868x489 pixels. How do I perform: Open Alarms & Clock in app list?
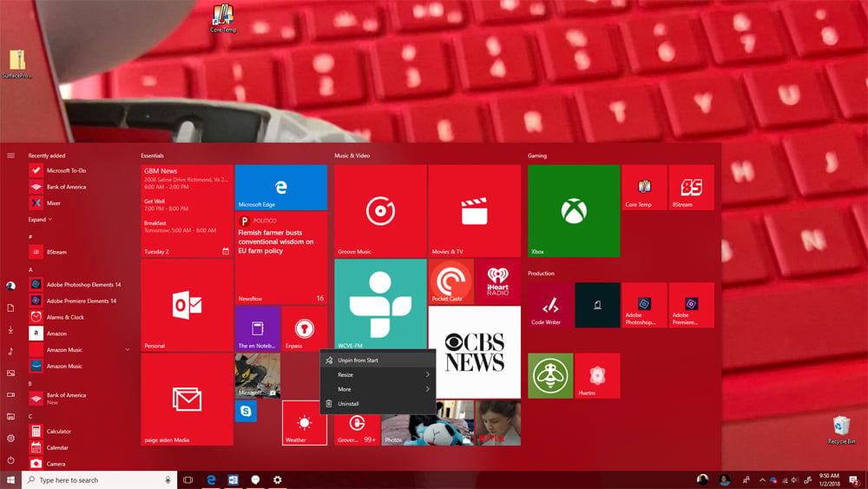click(80, 317)
